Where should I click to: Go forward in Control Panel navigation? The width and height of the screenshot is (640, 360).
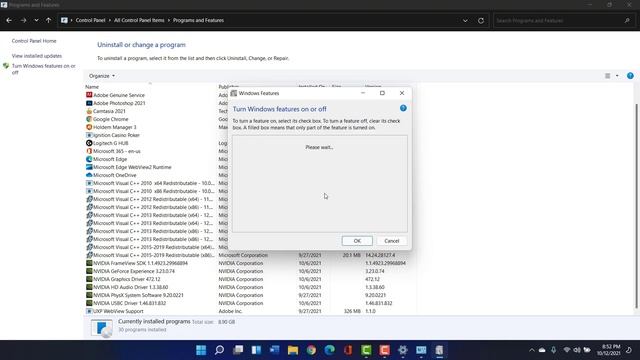pos(23,20)
